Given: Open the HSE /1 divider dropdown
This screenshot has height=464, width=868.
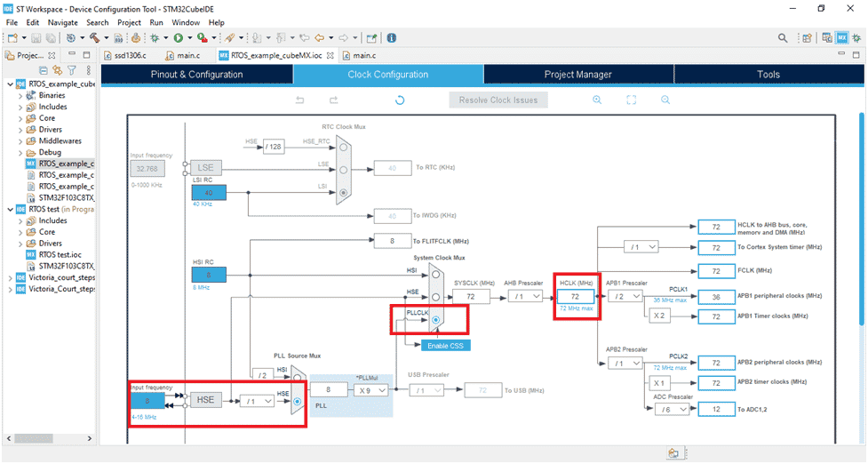Looking at the screenshot, I should pos(257,401).
